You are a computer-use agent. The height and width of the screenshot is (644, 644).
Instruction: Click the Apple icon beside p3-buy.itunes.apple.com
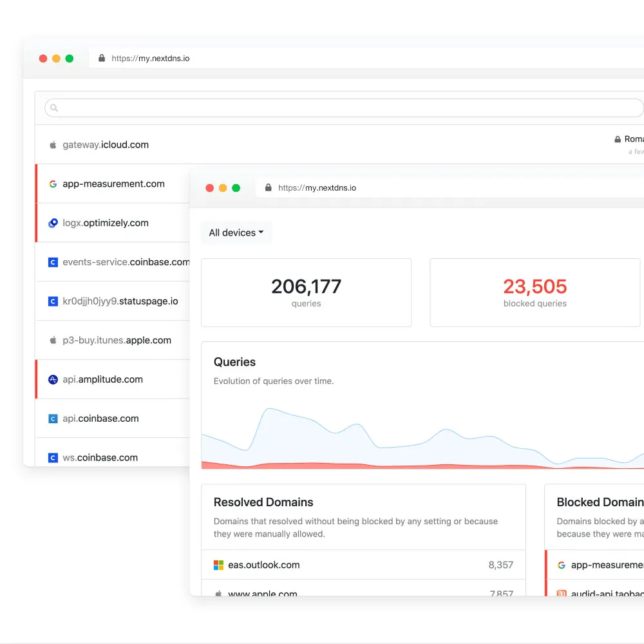[53, 341]
